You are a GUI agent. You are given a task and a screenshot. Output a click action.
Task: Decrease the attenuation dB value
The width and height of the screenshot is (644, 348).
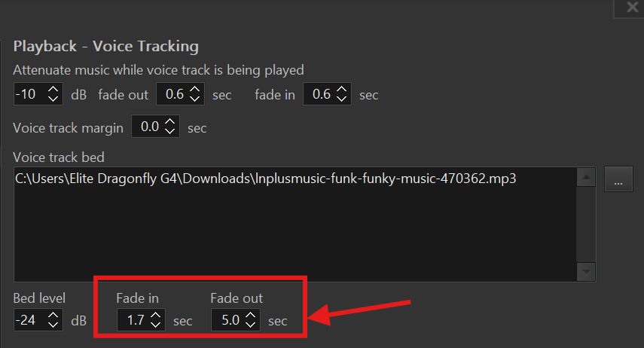point(53,99)
